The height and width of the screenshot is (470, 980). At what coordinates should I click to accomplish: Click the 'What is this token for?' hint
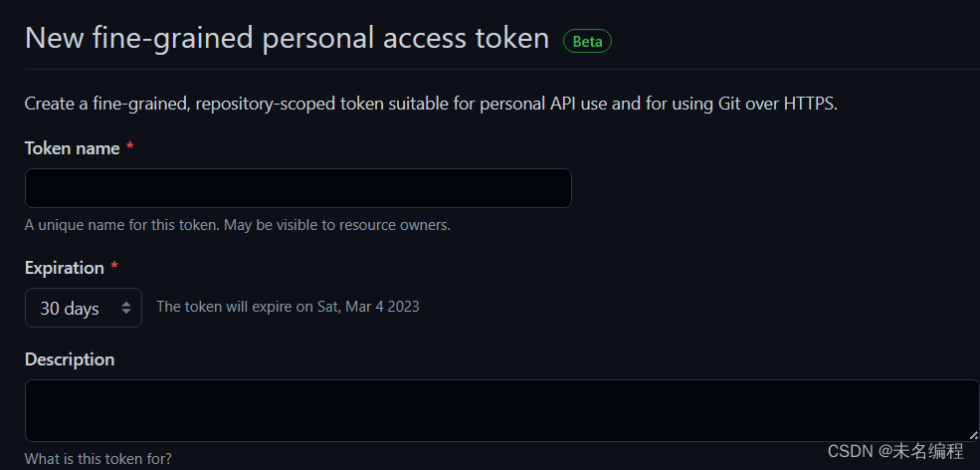(98, 459)
